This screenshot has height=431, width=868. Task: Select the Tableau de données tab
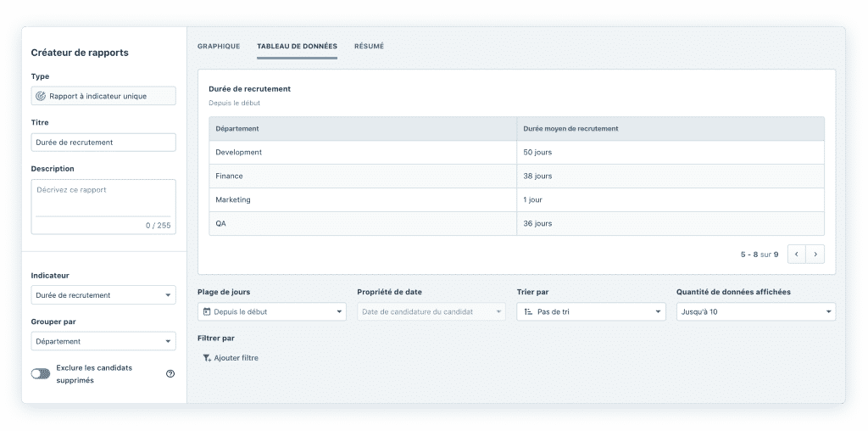click(297, 46)
